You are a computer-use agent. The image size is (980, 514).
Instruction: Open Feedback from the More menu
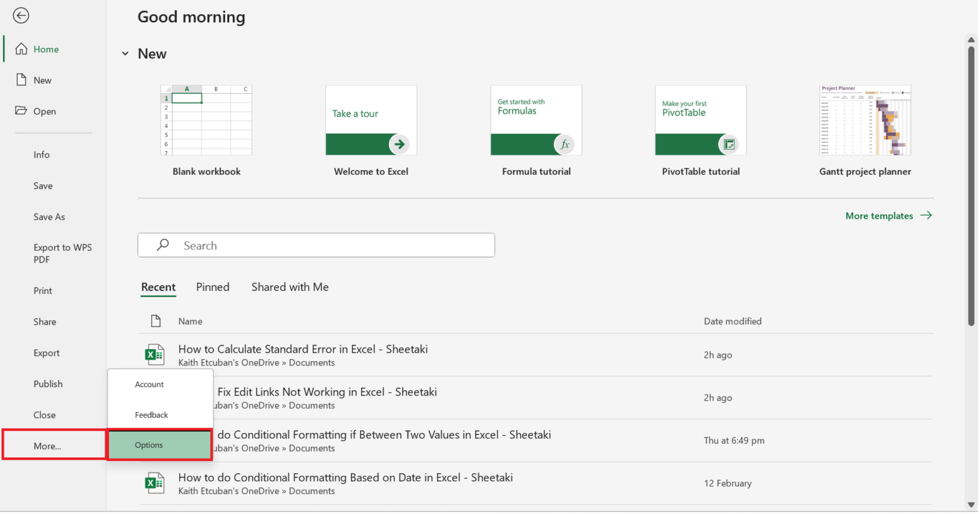coord(151,415)
